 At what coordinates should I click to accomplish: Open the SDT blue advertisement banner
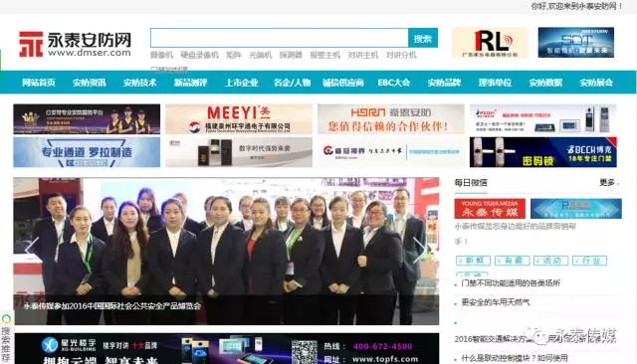[x=576, y=43]
